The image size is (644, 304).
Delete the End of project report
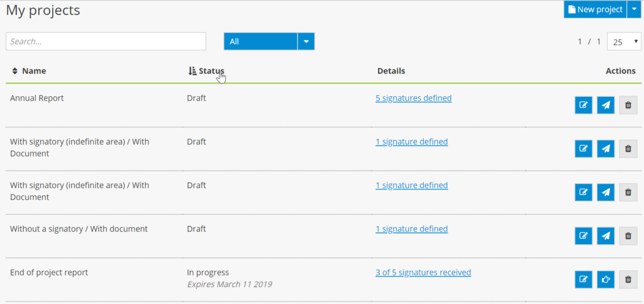pos(628,279)
